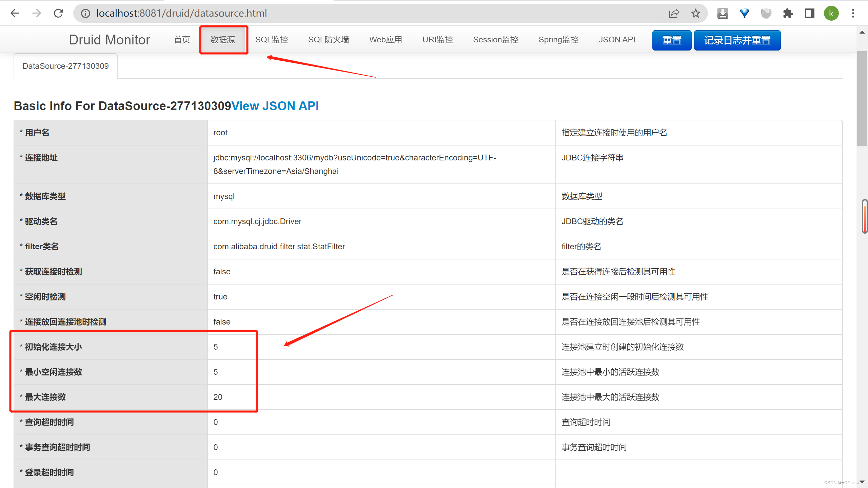Open the 首页 home tab
Viewport: 868px width, 488px height.
(x=182, y=40)
